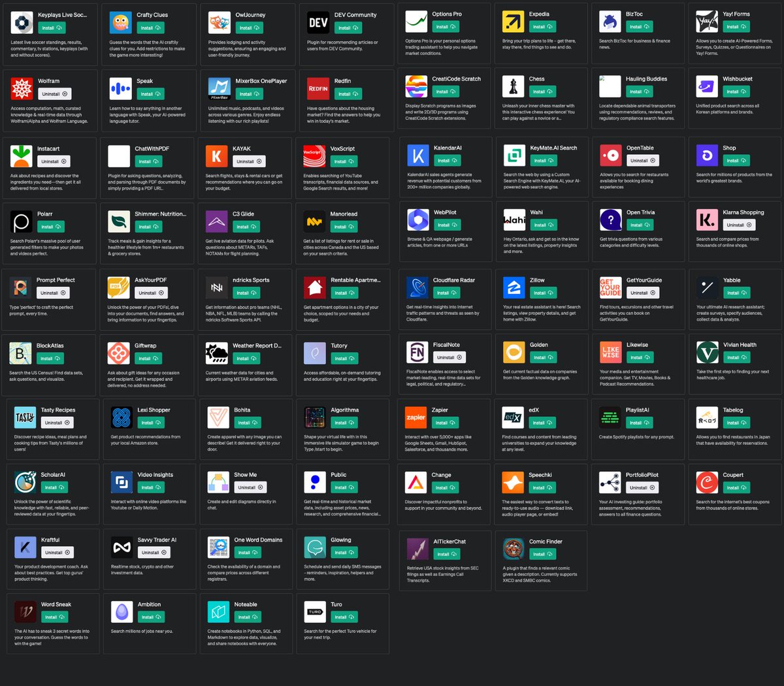
Task: Click the Open Trivia question mark icon
Action: 611,220
